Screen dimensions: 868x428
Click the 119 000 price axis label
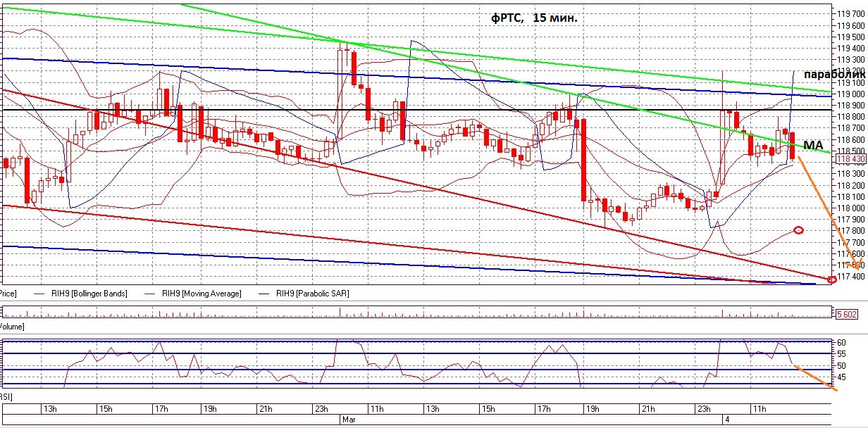[x=851, y=94]
